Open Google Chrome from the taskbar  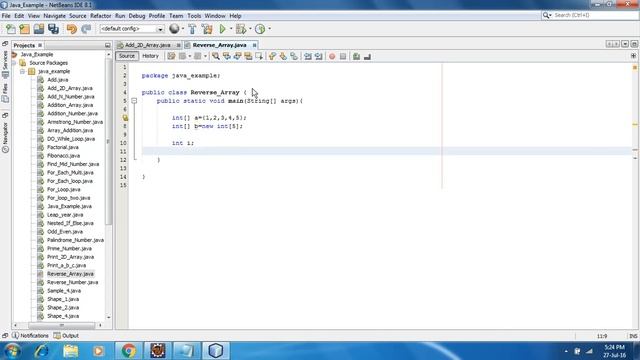click(x=128, y=351)
